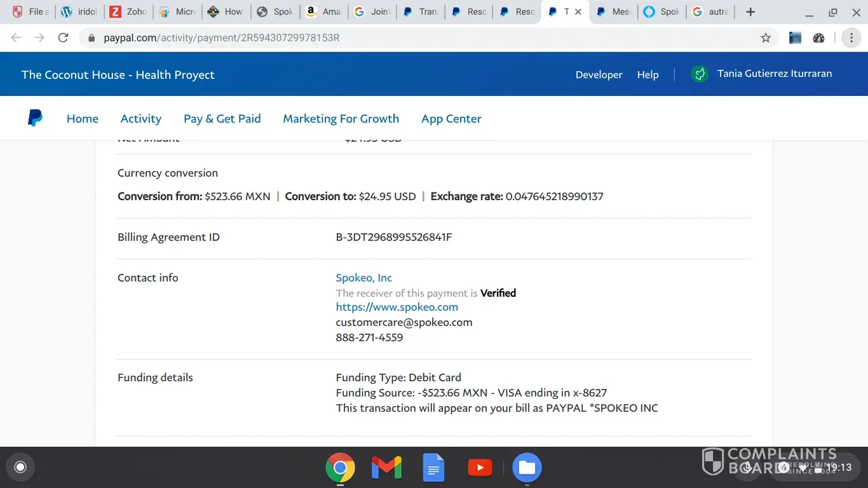Image resolution: width=868 pixels, height=488 pixels.
Task: Open the Pay & Get Paid menu
Action: 222,119
